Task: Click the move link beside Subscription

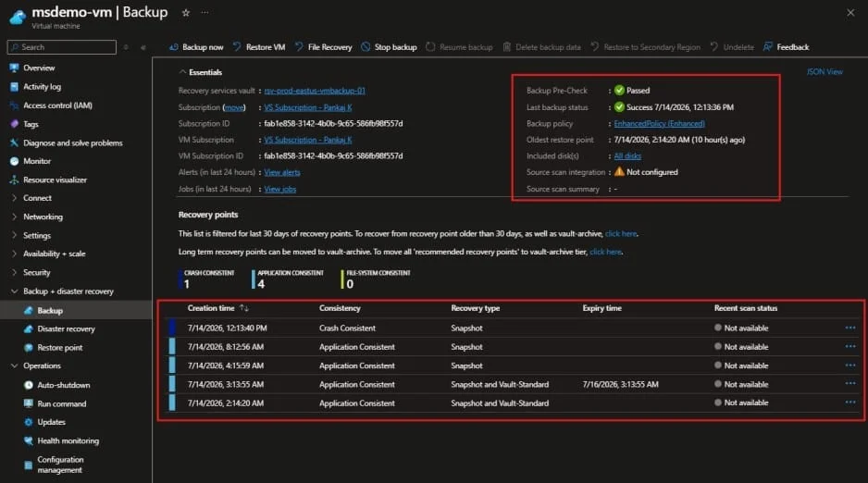Action: click(234, 107)
